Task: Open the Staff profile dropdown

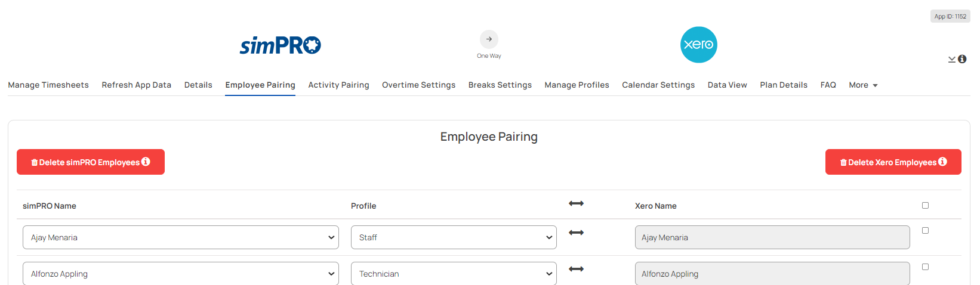Action: click(454, 237)
